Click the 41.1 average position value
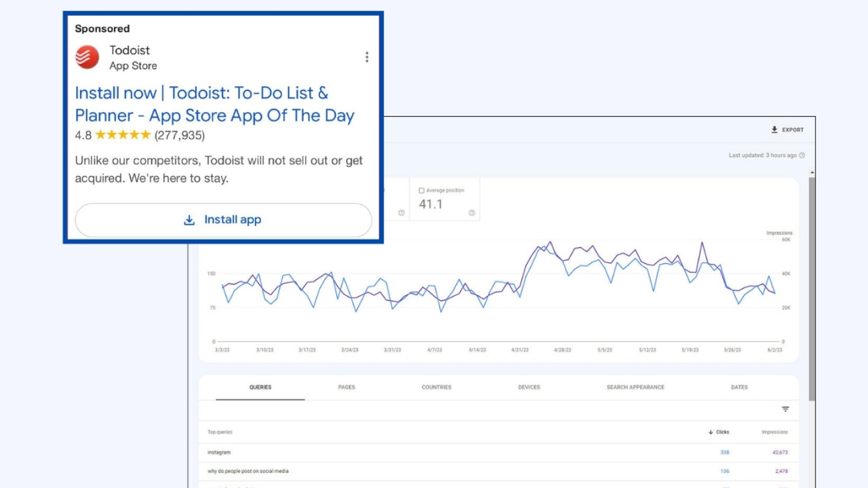Image resolution: width=868 pixels, height=488 pixels. pyautogui.click(x=430, y=204)
